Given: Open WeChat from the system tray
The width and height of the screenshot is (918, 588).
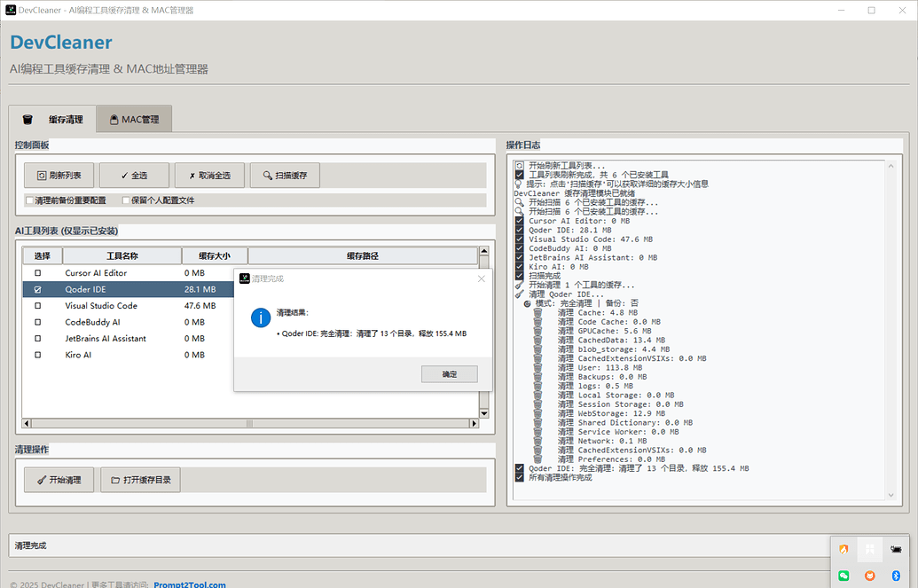Looking at the screenshot, I should [x=843, y=576].
